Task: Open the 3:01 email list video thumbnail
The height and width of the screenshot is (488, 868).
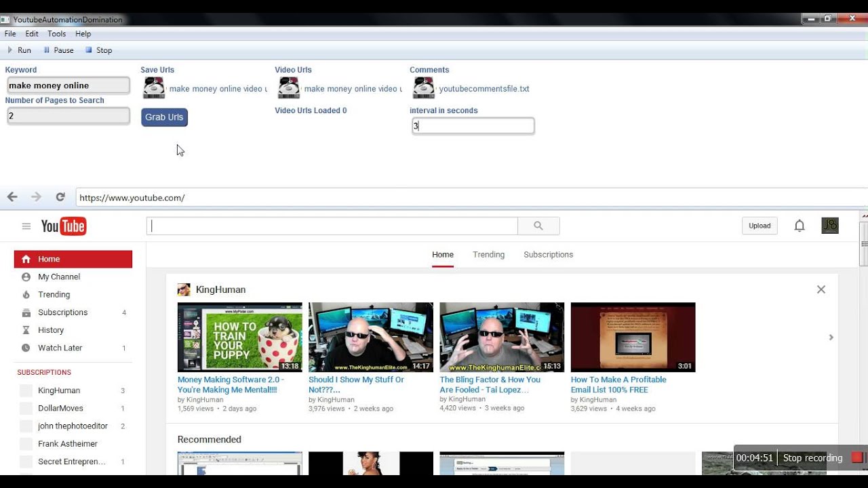Action: click(633, 337)
